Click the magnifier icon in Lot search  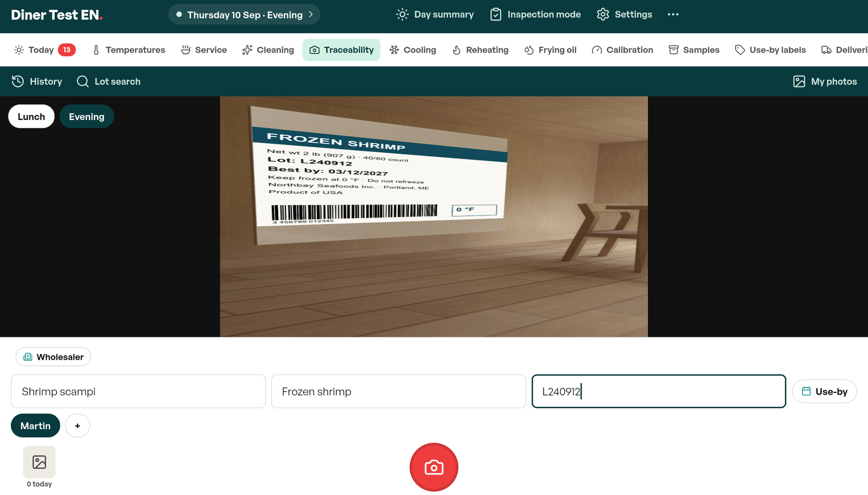pos(82,81)
